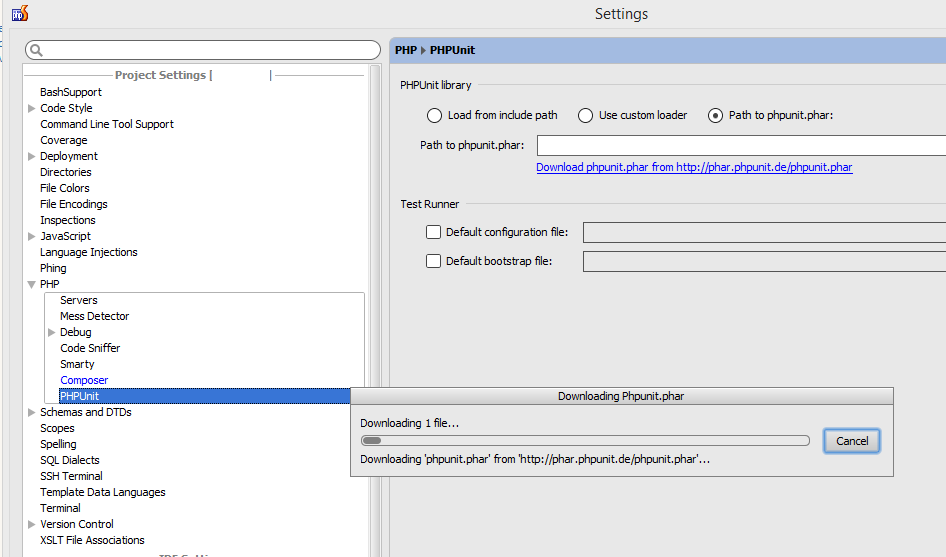Viewport: 946px width, 557px height.
Task: Click the Default configuration file path field
Action: (764, 232)
